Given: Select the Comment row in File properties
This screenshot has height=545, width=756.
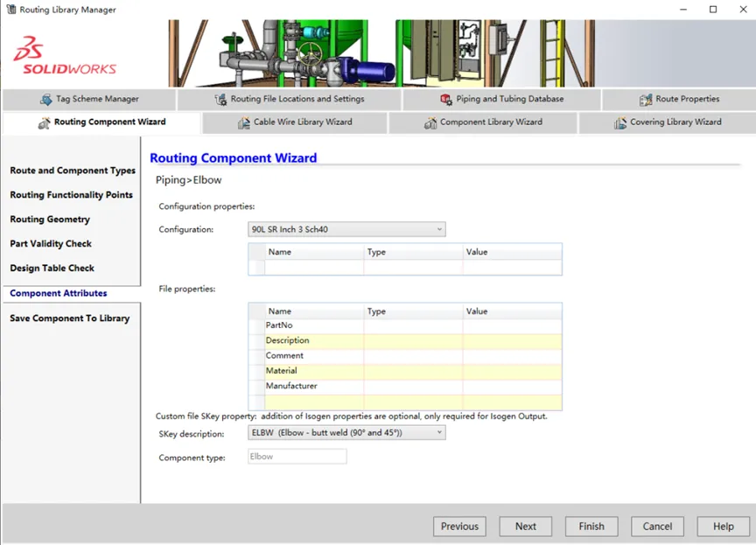Looking at the screenshot, I should tap(405, 356).
